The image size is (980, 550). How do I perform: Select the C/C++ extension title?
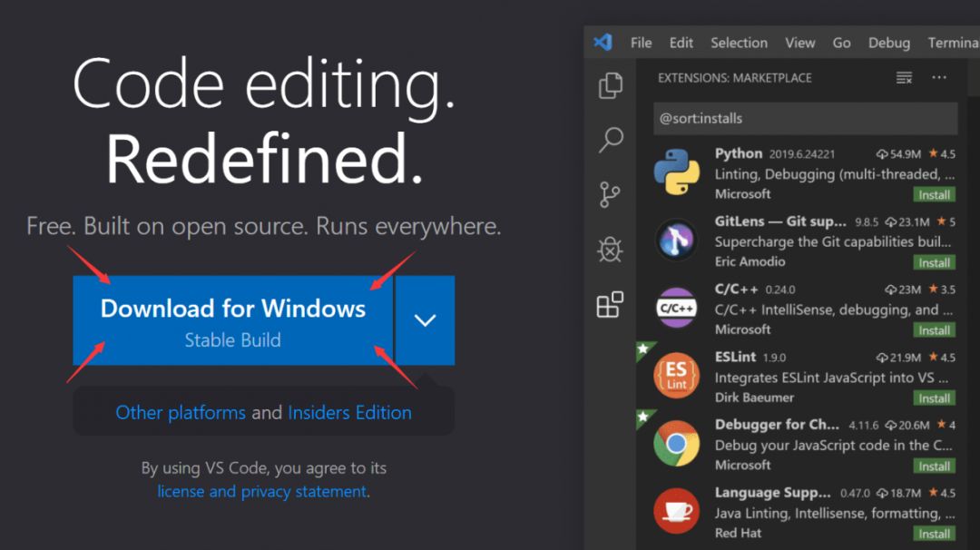point(736,289)
